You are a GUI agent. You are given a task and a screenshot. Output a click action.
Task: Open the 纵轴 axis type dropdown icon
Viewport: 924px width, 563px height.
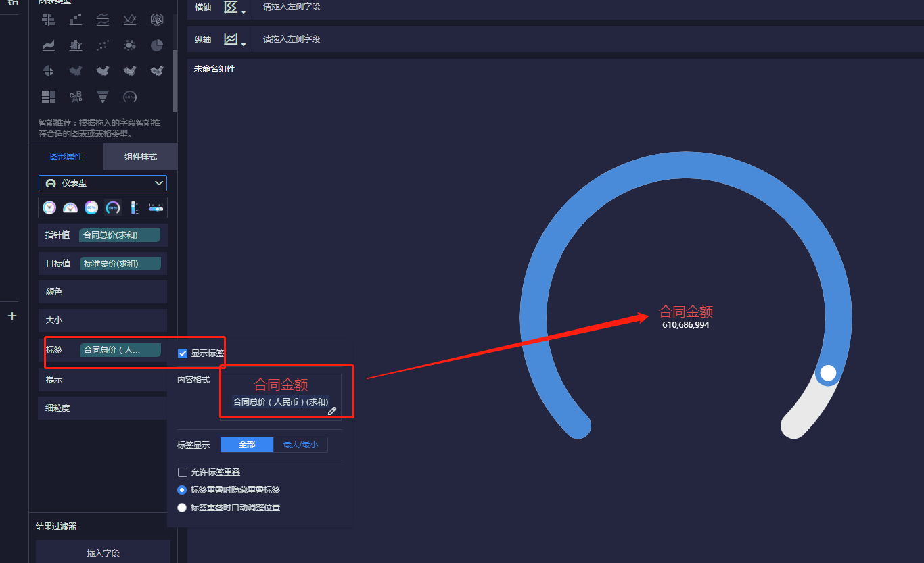235,40
